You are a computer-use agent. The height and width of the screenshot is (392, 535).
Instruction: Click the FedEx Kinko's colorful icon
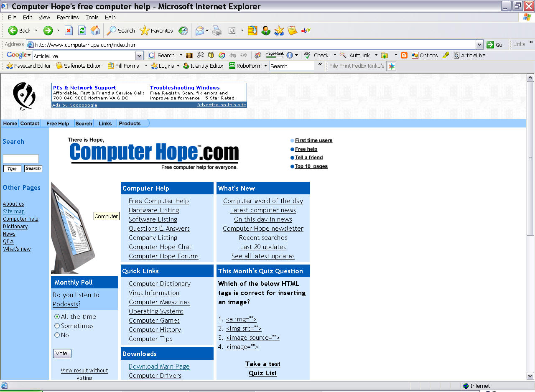[391, 66]
